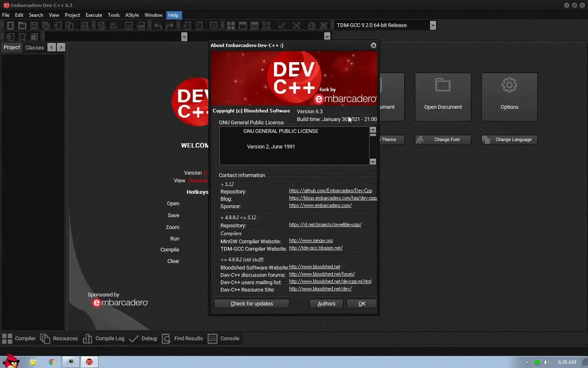Open the Debug bottom tab
588x368 pixels.
pos(143,339)
